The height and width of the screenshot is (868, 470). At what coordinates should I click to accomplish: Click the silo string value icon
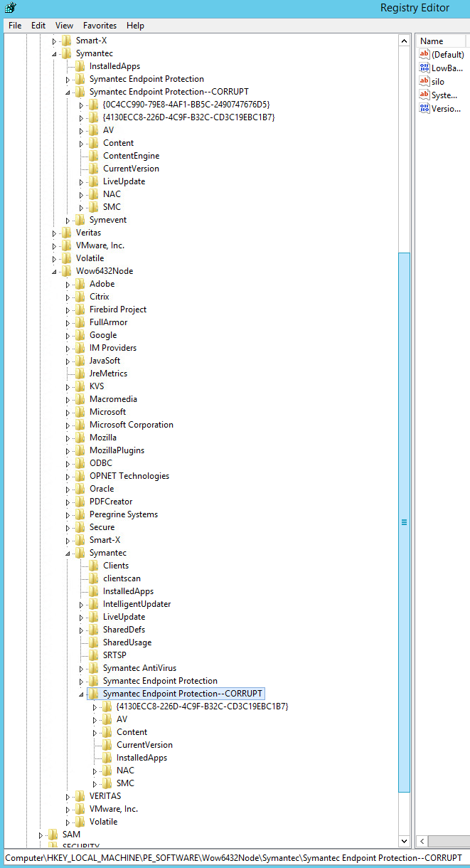[424, 82]
